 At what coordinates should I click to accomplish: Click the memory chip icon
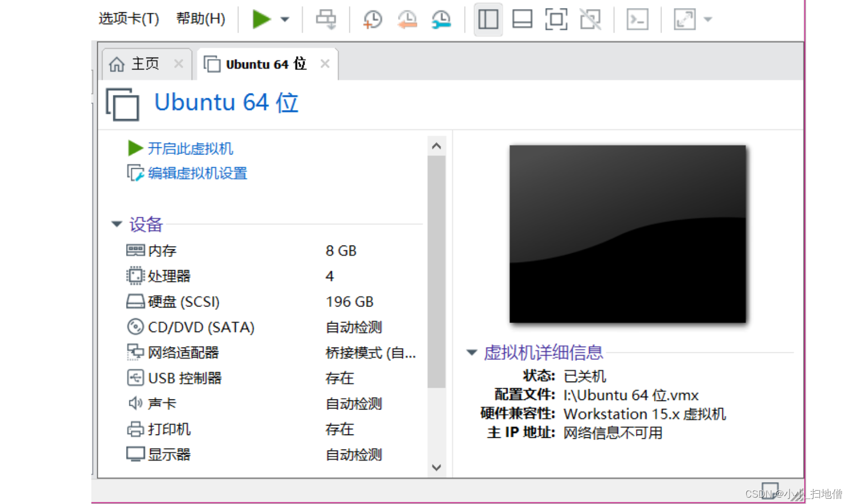point(136,250)
